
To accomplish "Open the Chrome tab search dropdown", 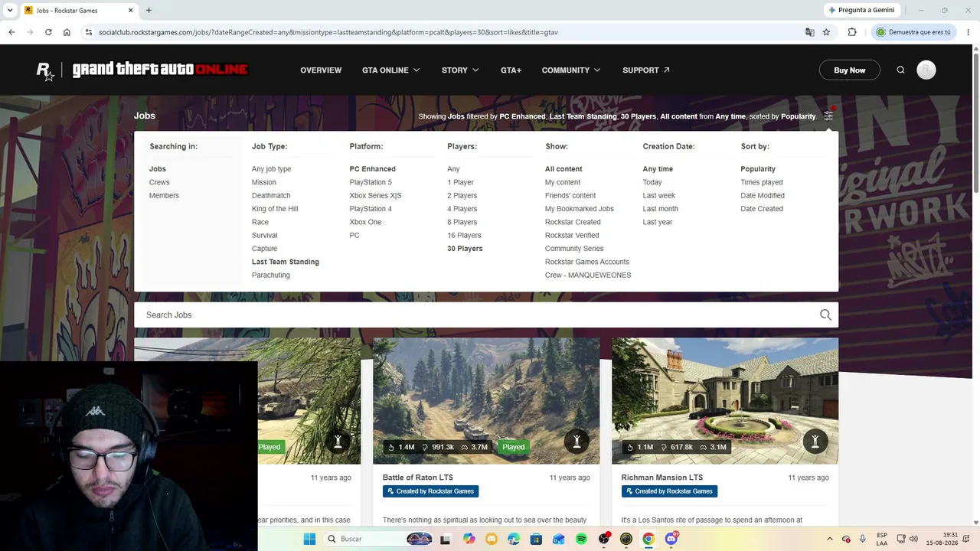I will tap(11, 10).
